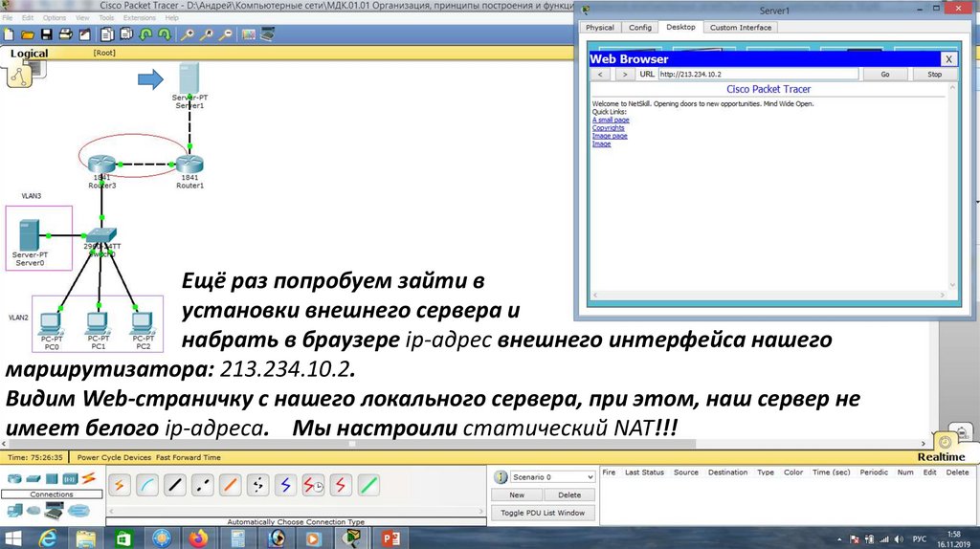The width and height of the screenshot is (980, 549).
Task: Launch the Activity Wizard toolbar icon
Action: pos(84,35)
